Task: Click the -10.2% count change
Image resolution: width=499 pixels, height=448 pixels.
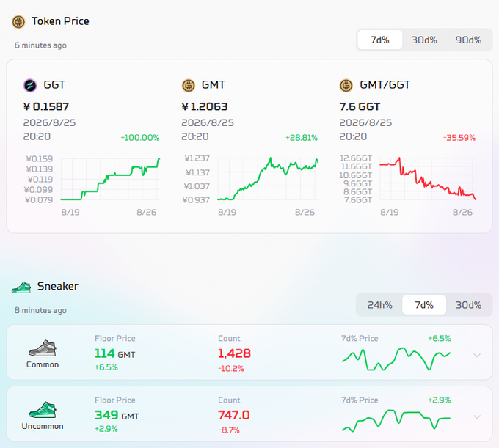Action: (231, 369)
